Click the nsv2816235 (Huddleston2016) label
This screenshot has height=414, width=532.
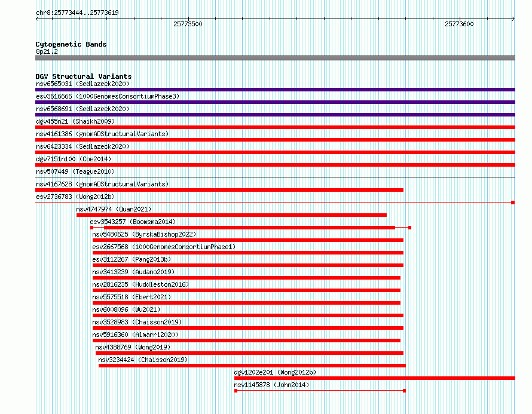pyautogui.click(x=140, y=284)
